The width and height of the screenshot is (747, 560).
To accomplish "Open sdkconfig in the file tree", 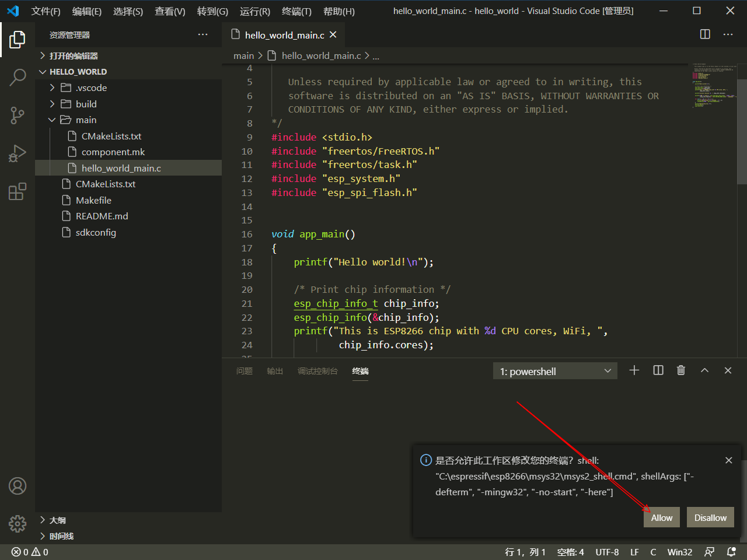I will [x=128, y=232].
